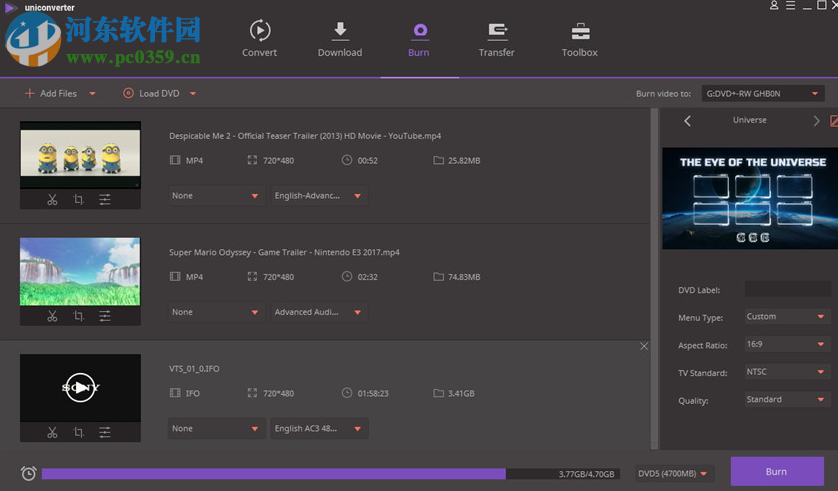
Task: Click the 00:52 duration clock icon
Action: click(347, 160)
